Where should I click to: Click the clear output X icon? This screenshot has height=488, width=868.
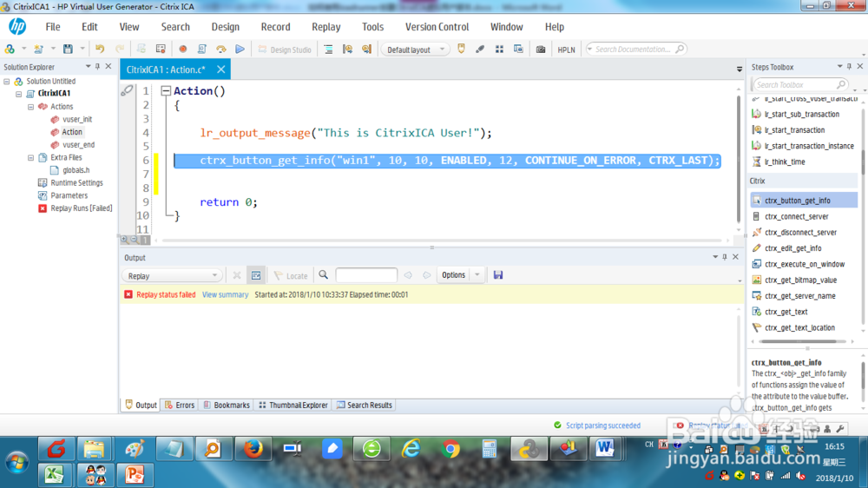coord(237,275)
